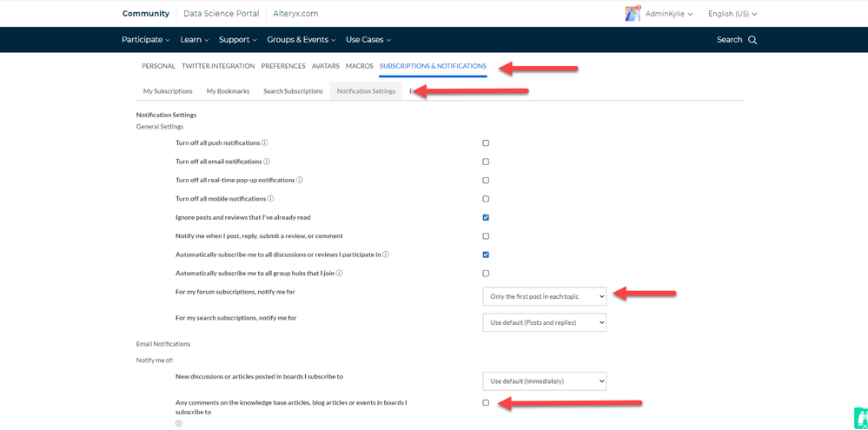Click the Notify me of: label
868x430 pixels.
[x=155, y=361]
